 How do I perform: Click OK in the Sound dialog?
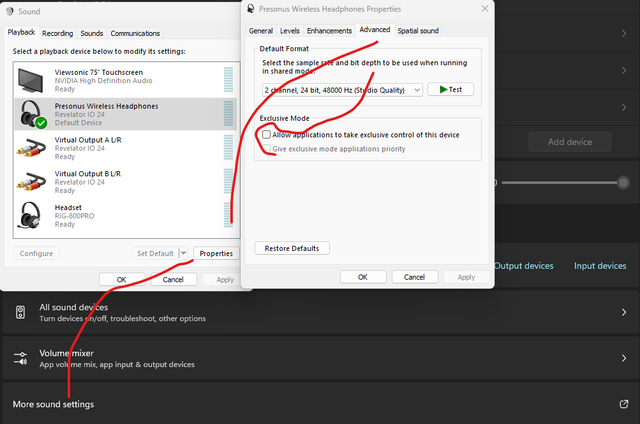pos(122,279)
